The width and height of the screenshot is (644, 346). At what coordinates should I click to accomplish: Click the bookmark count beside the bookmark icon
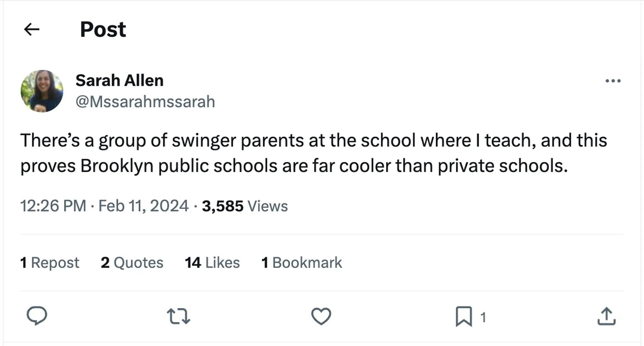point(483,317)
